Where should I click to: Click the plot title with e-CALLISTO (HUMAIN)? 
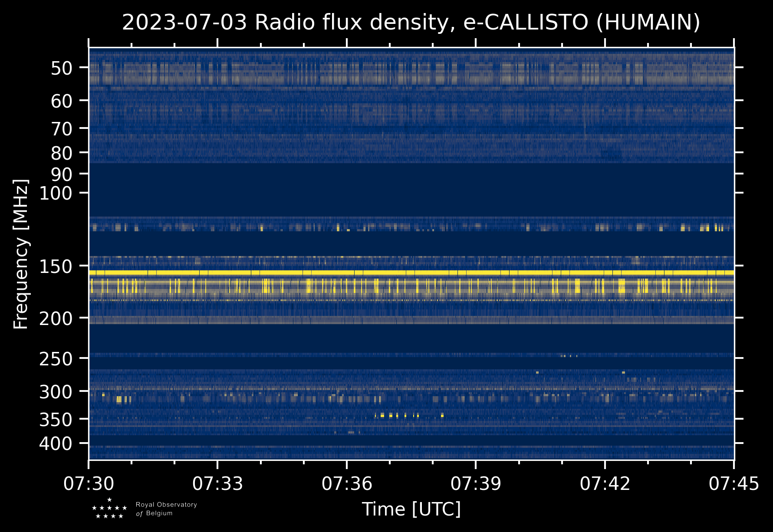(411, 23)
